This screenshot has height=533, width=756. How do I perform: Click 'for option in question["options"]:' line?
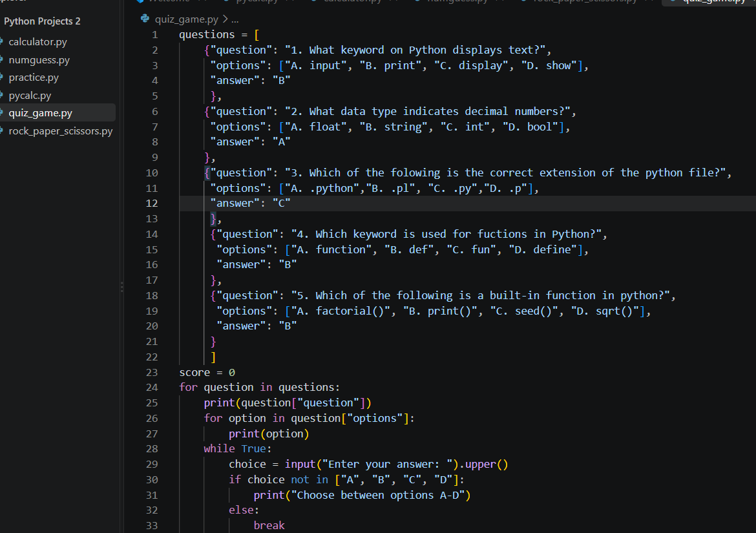(309, 418)
